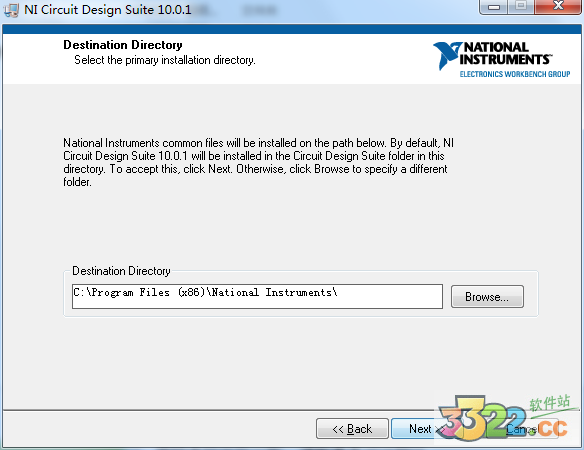584x450 pixels.
Task: Click the "Electronics Workbench Group" text
Action: tap(515, 74)
